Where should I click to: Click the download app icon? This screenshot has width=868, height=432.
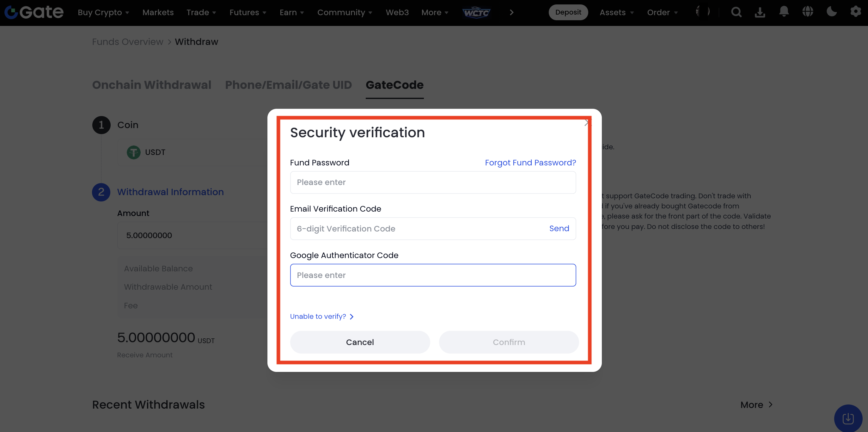coord(760,12)
